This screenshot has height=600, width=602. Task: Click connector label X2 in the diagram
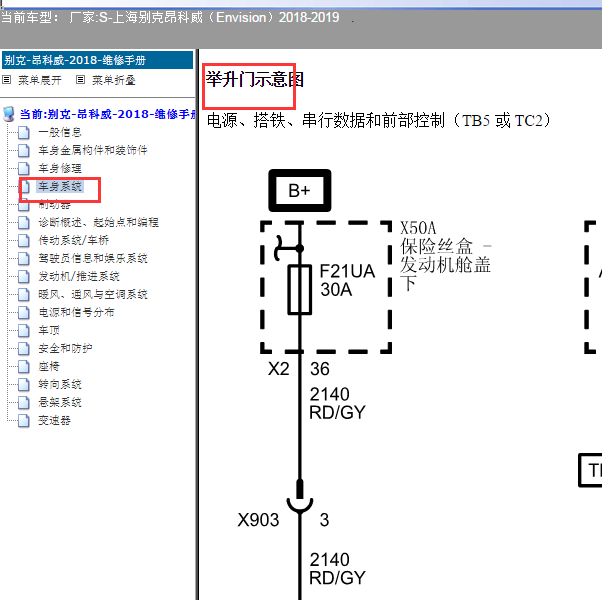(279, 369)
